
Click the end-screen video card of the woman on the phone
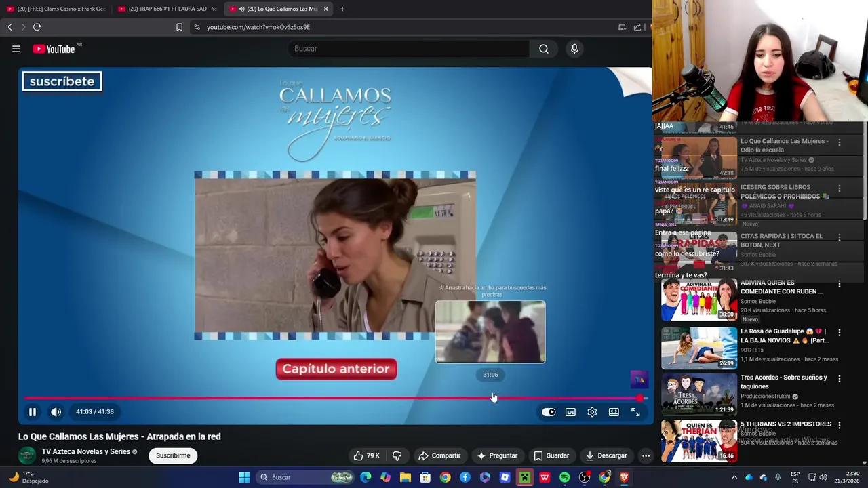click(x=335, y=255)
